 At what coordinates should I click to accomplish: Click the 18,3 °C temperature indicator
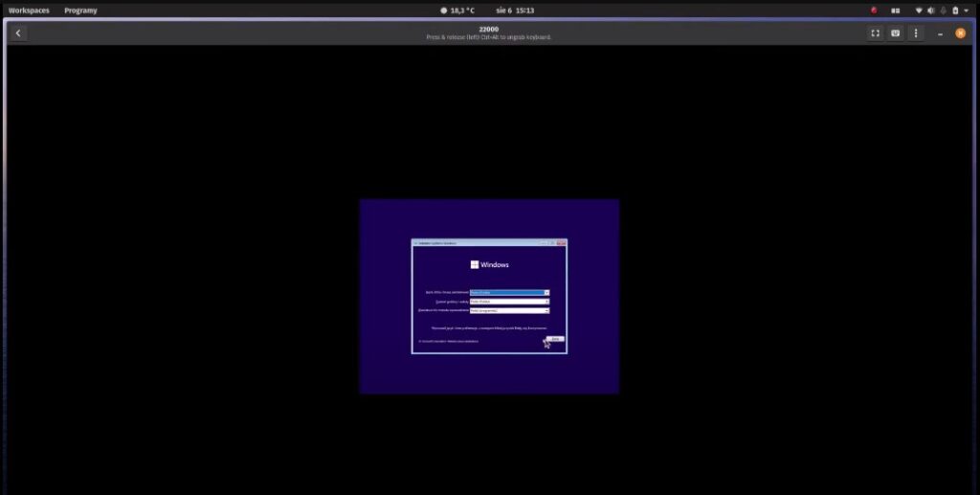point(457,11)
